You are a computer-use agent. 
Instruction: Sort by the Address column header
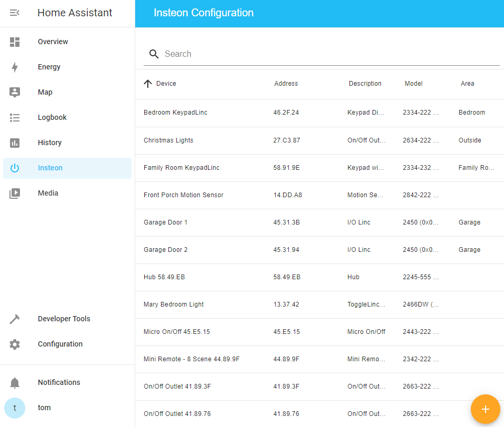(286, 83)
